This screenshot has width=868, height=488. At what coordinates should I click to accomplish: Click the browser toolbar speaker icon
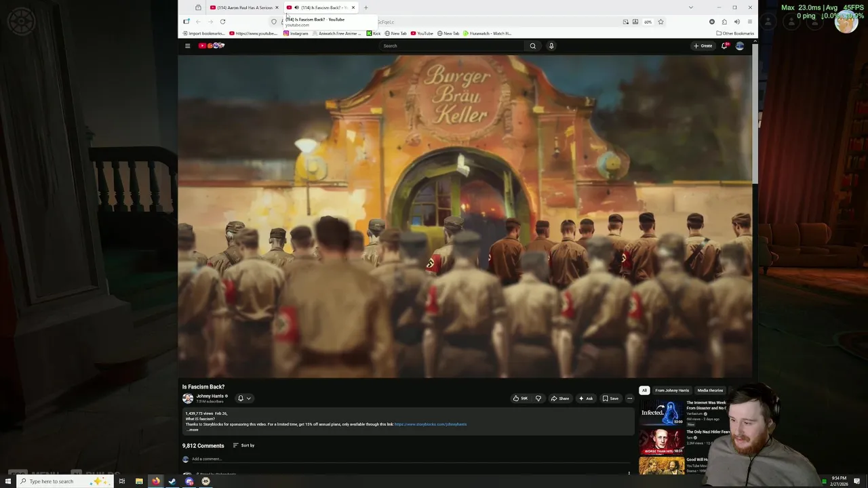pos(736,22)
